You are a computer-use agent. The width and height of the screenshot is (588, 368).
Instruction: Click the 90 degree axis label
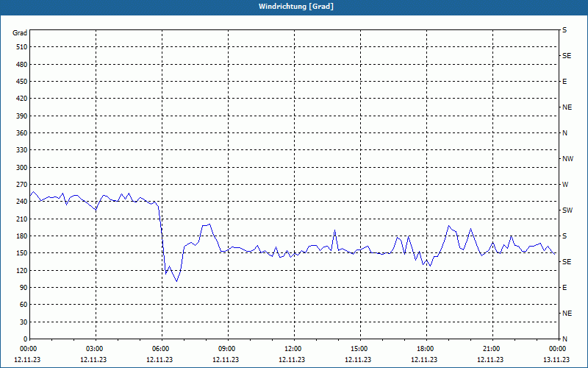click(24, 288)
